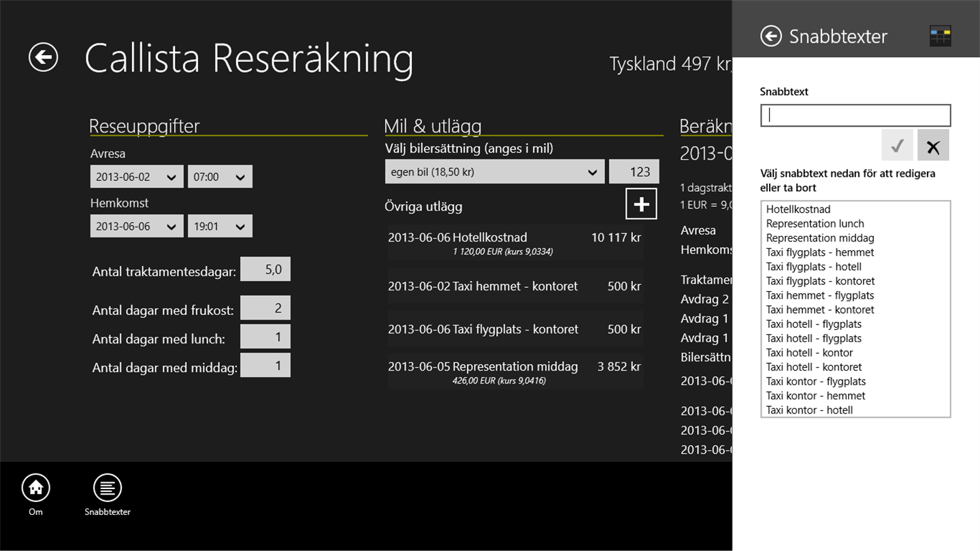Select the Representation middag 3 852 kr expense

point(515,372)
